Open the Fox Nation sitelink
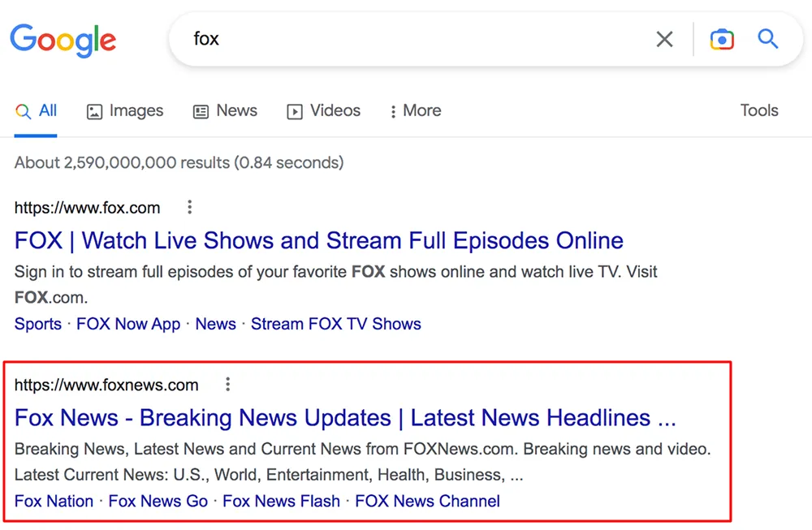The height and width of the screenshot is (530, 812). [54, 501]
